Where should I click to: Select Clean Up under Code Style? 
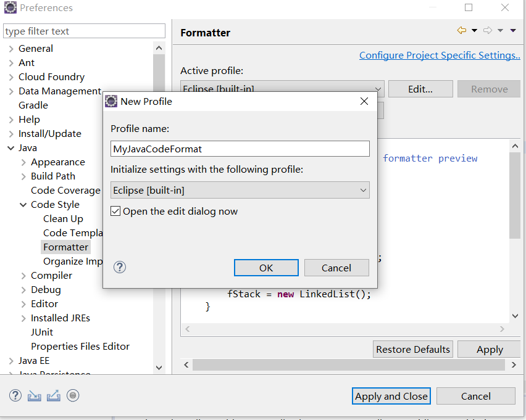pos(63,219)
